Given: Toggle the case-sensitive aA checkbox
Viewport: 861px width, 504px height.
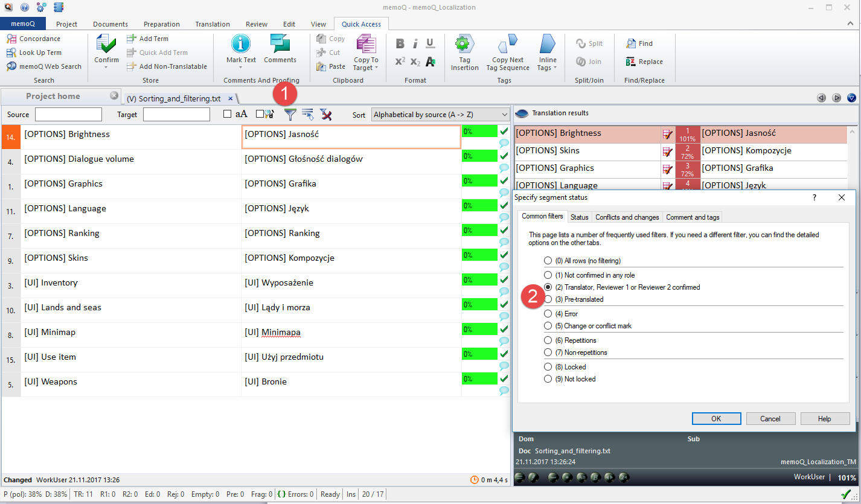Looking at the screenshot, I should pyautogui.click(x=227, y=114).
